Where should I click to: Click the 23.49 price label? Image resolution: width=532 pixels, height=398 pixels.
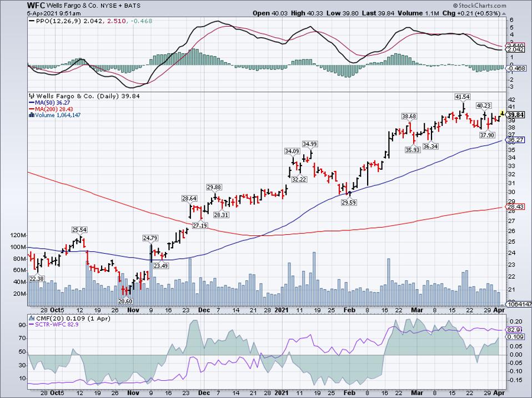coord(161,266)
